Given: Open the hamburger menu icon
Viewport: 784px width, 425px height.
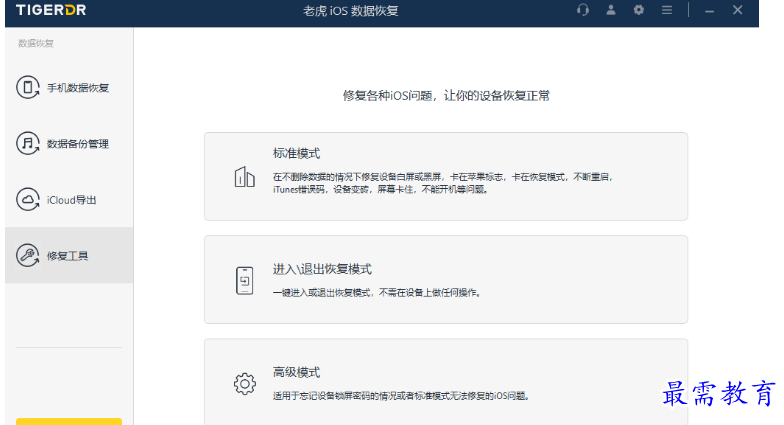Looking at the screenshot, I should (x=666, y=10).
